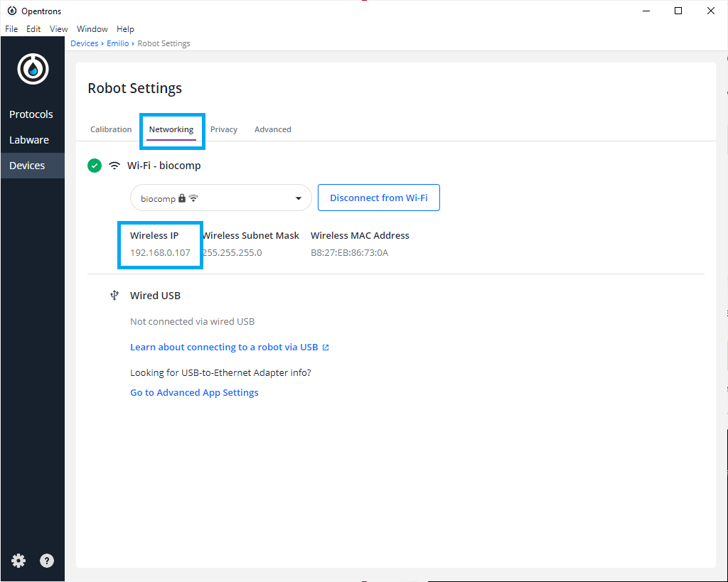Open the help question mark icon
The height and width of the screenshot is (582, 728).
click(46, 561)
